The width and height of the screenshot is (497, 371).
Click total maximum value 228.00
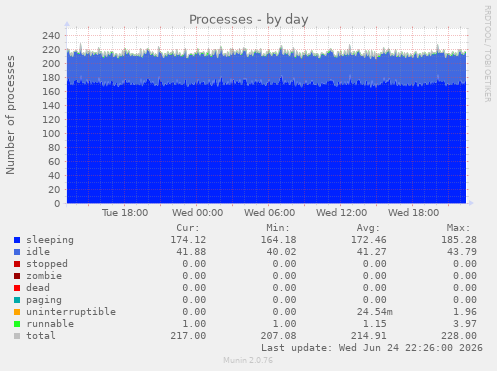(x=459, y=336)
